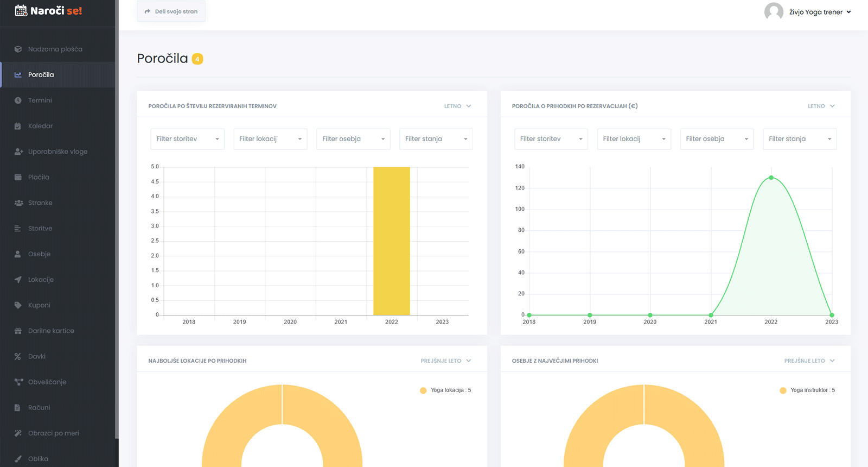868x467 pixels.
Task: Select Storitve in sidebar menu
Action: point(58,228)
